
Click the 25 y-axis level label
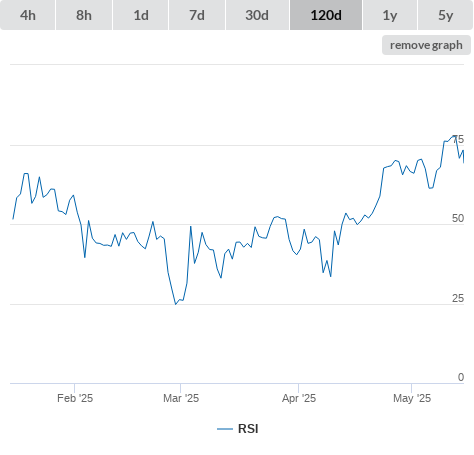458,298
